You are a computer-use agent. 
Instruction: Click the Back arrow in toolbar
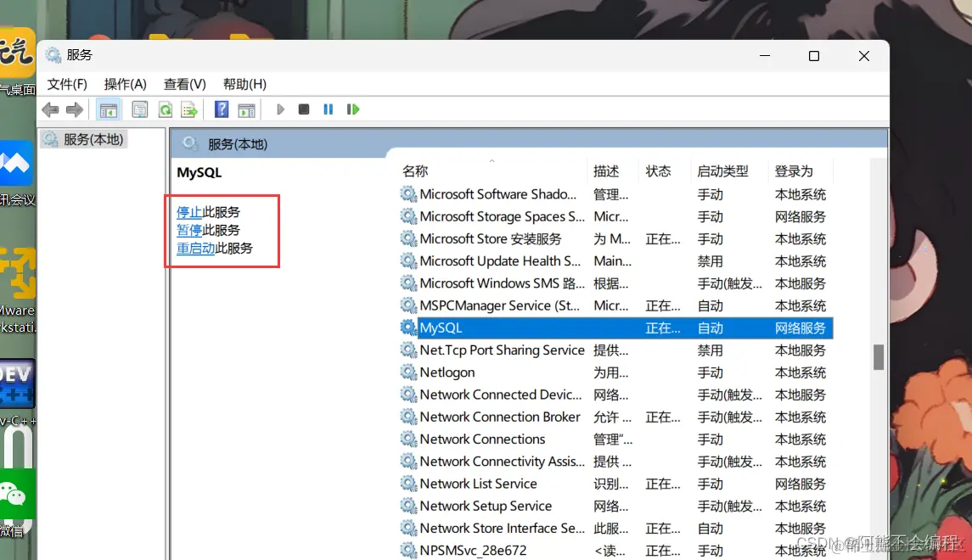tap(50, 109)
